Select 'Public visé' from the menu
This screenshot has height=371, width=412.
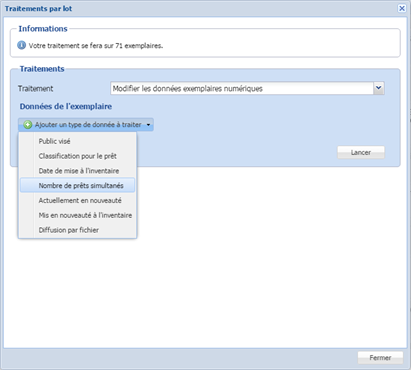click(77, 141)
